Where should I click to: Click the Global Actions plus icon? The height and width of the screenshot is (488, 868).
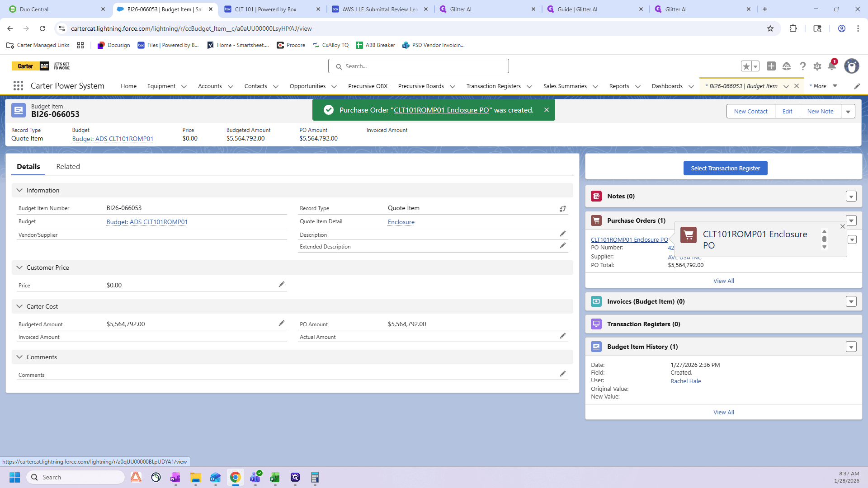point(771,66)
